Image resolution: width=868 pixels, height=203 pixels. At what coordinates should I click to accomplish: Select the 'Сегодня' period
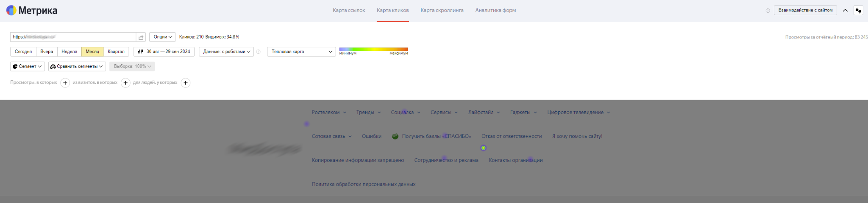[23, 52]
